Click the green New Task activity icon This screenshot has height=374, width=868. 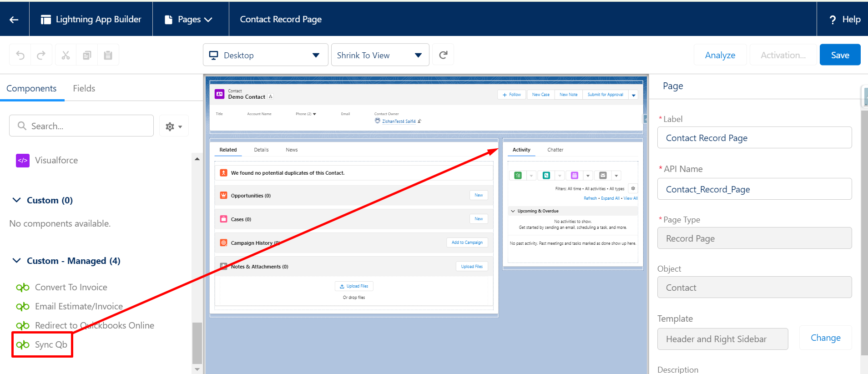[518, 175]
